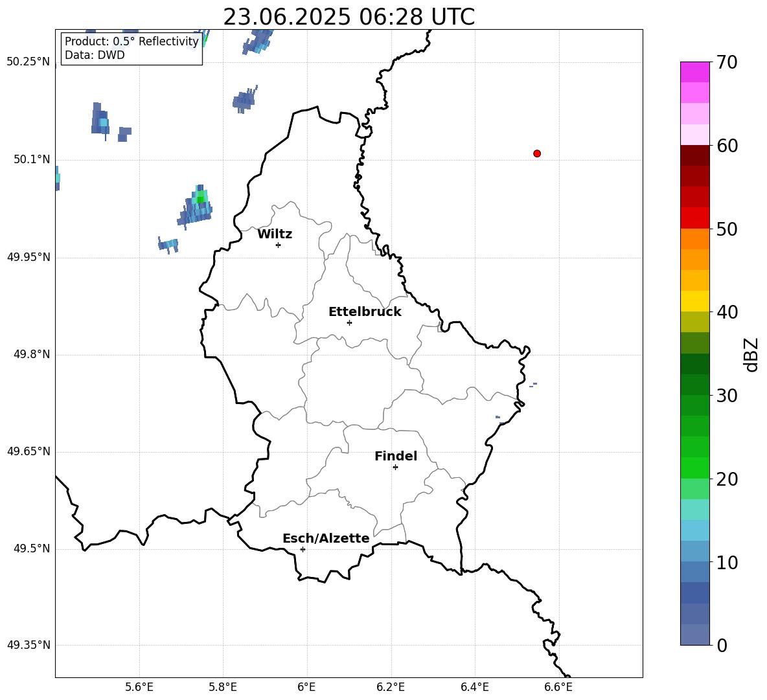Click the Esch/Alzette station label
The image size is (767, 700).
(x=326, y=538)
